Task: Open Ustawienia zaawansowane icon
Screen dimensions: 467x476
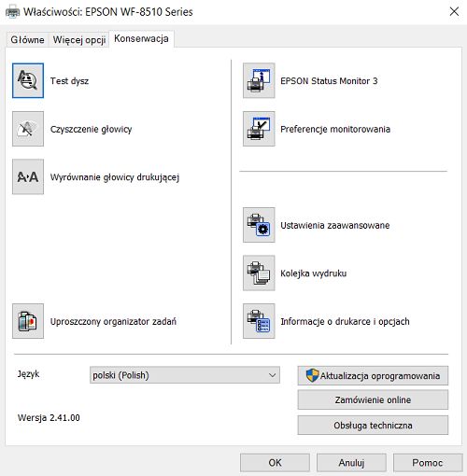Action: (x=259, y=225)
